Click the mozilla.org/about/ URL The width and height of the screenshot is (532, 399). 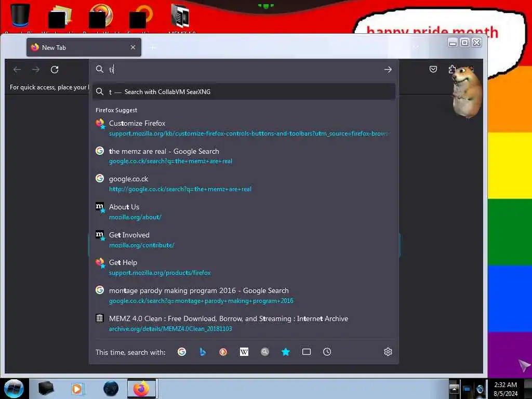pos(135,217)
